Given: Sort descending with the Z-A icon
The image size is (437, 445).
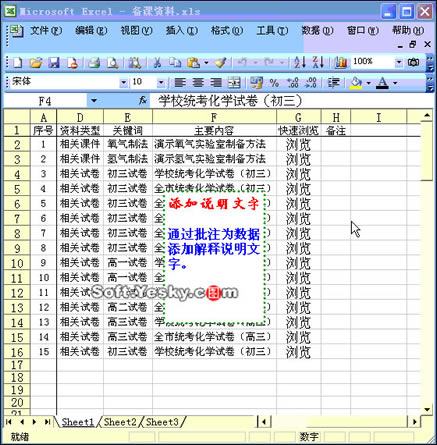Looking at the screenshot, I should point(318,62).
